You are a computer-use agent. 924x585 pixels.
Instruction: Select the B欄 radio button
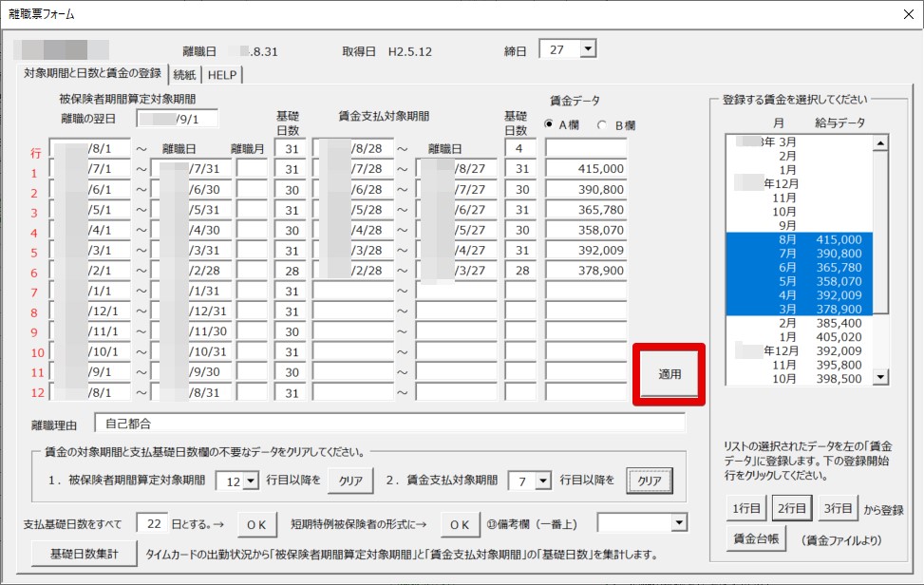pyautogui.click(x=602, y=125)
